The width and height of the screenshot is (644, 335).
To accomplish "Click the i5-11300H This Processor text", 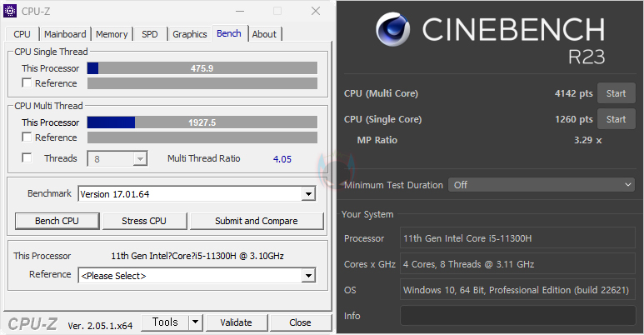I will (x=197, y=256).
